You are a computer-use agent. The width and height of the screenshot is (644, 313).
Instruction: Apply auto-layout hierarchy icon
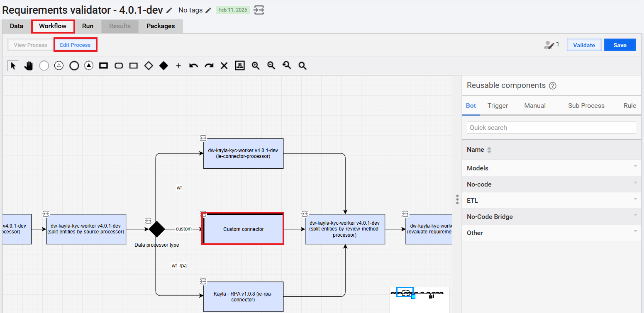(x=239, y=66)
